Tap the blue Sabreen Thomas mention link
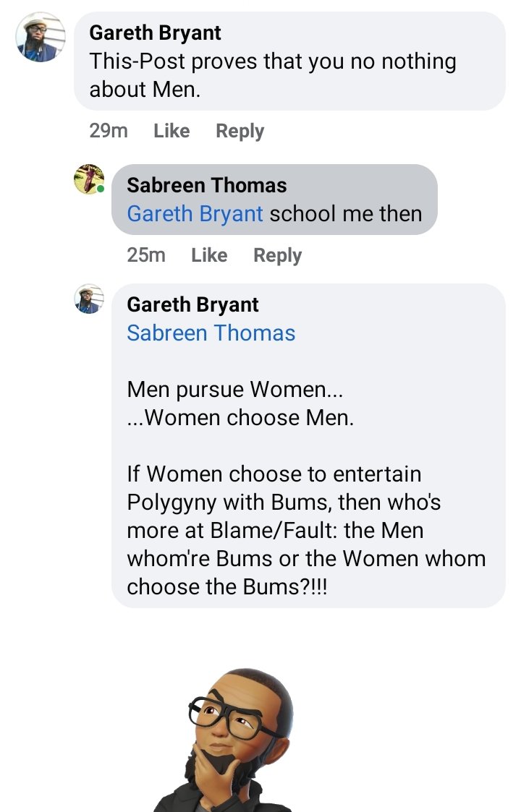Screen dimensions: 521x812 click(211, 333)
